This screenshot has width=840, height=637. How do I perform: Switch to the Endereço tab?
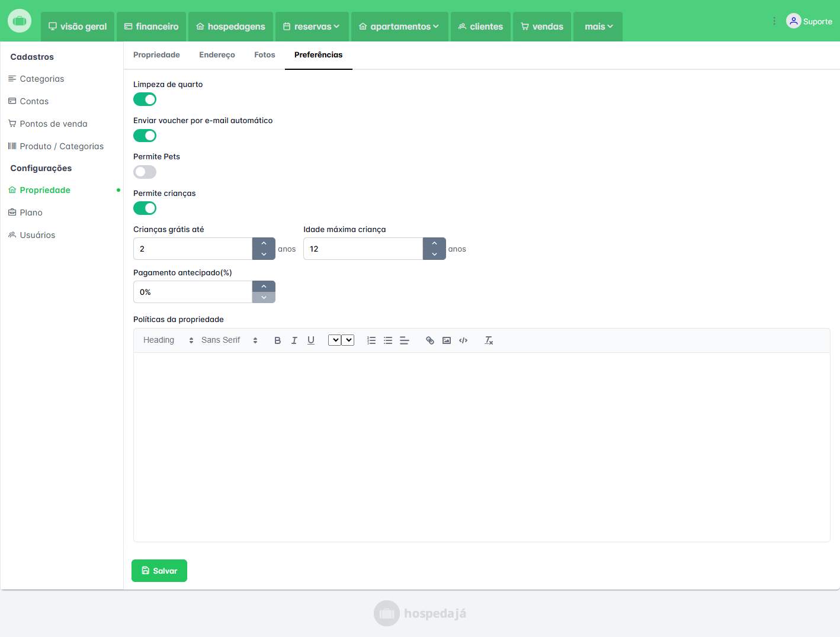(x=217, y=55)
